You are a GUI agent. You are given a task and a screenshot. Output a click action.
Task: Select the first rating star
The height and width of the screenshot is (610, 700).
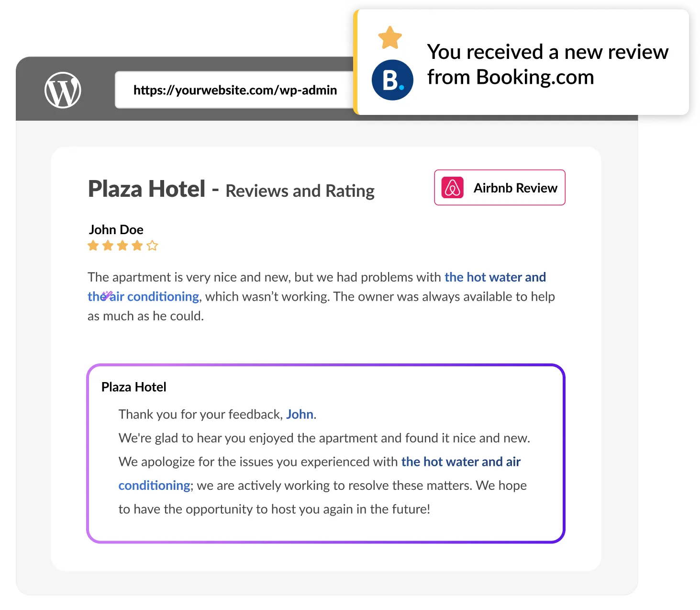[x=93, y=246]
